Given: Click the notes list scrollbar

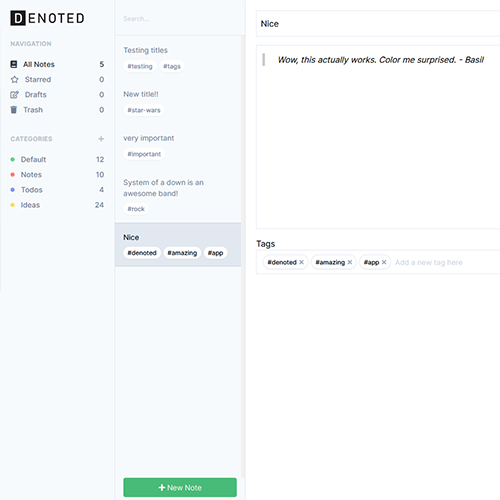Looking at the screenshot, I should pos(243,257).
